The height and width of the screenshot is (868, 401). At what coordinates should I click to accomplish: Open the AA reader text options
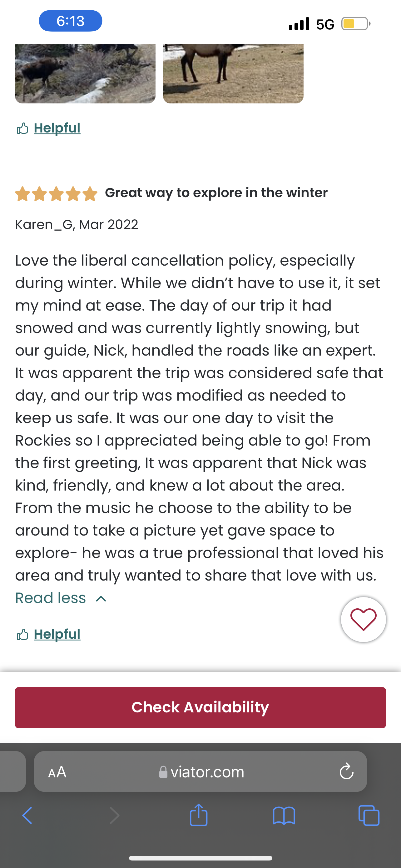pos(57,772)
